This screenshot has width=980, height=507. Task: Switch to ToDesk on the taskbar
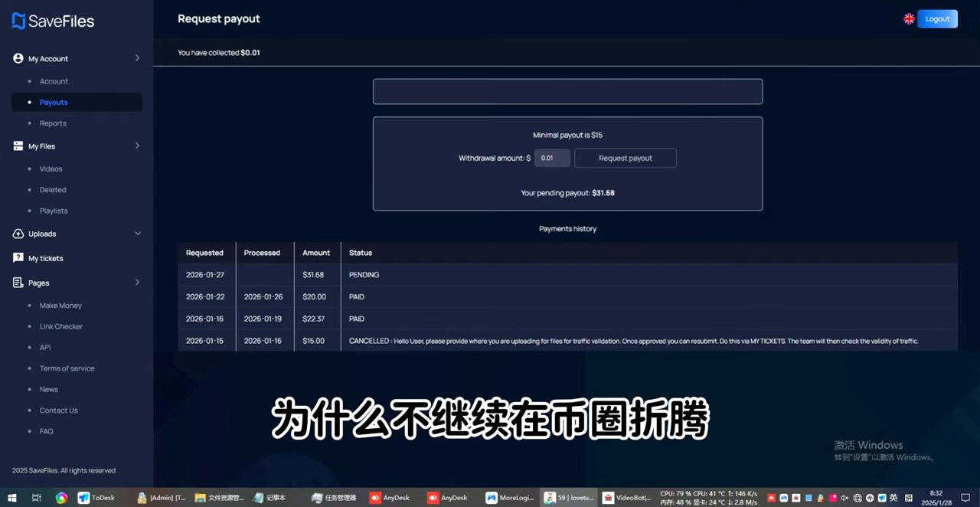(x=96, y=498)
